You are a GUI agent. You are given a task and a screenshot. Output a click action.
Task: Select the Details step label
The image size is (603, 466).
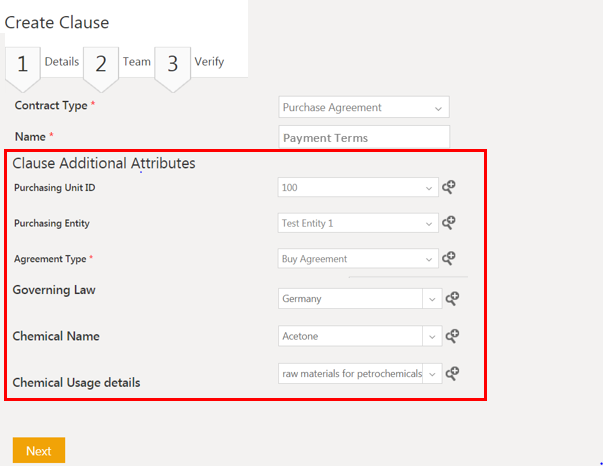(x=62, y=62)
